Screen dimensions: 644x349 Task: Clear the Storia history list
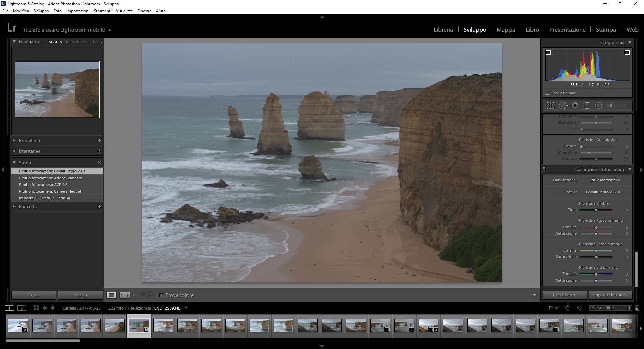tap(99, 163)
